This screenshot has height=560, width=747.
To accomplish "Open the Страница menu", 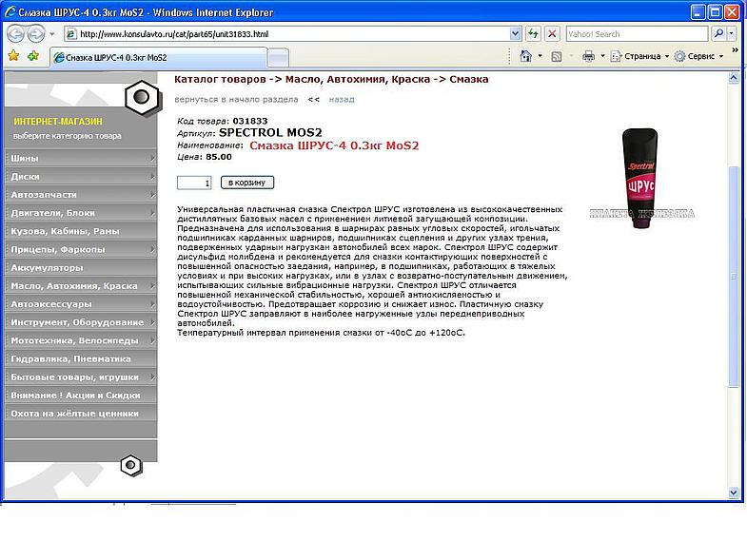I will click(x=639, y=56).
